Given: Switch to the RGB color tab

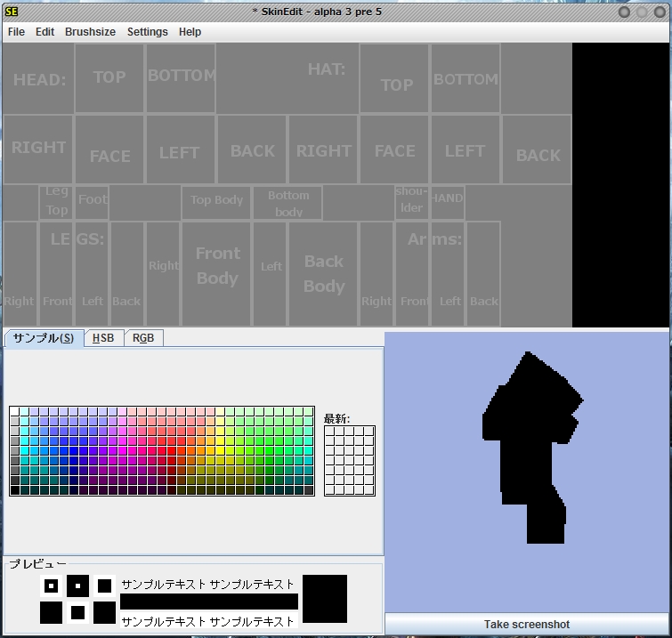Looking at the screenshot, I should [143, 338].
